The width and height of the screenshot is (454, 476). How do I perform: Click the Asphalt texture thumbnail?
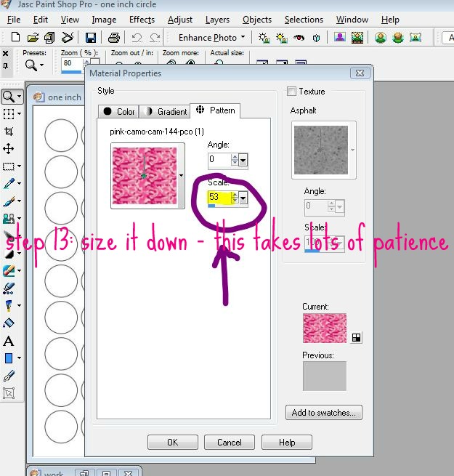pyautogui.click(x=321, y=150)
